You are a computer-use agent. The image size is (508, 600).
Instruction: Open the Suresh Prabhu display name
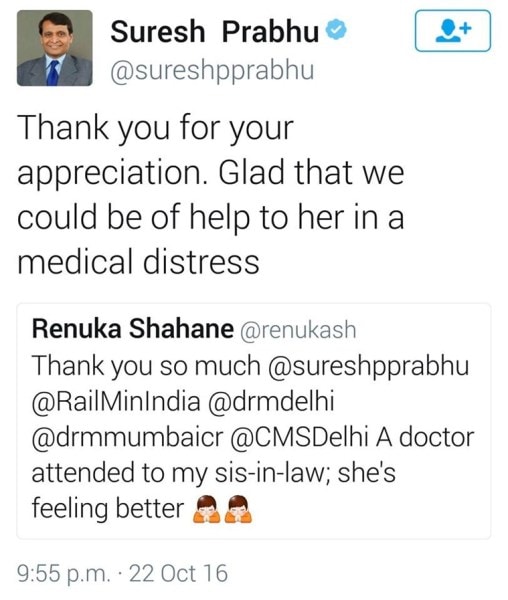point(215,31)
